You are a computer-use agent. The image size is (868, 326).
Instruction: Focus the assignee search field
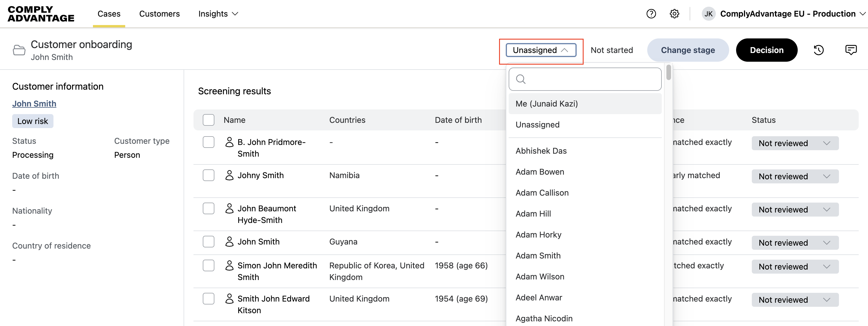[590, 79]
